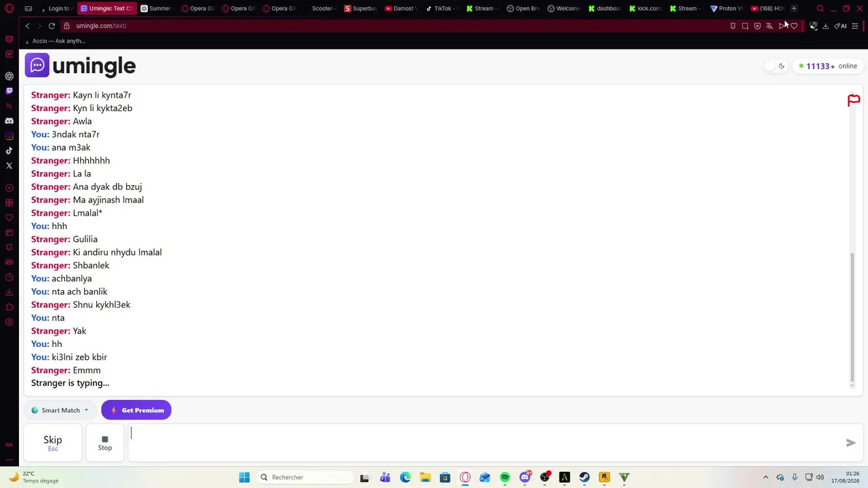
Task: Open Discord in the Opera sidebar
Action: coord(9,121)
